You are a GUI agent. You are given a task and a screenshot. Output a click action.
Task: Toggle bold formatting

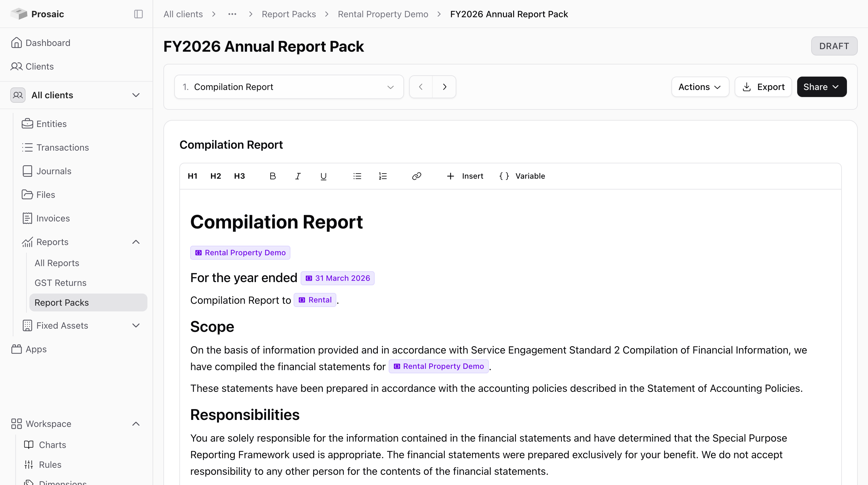tap(273, 176)
